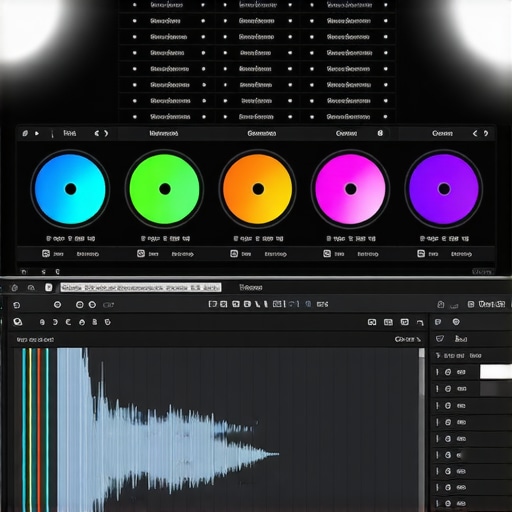Click the vertical scrollbar beside the waveform
512x512 pixels.
coord(422,430)
